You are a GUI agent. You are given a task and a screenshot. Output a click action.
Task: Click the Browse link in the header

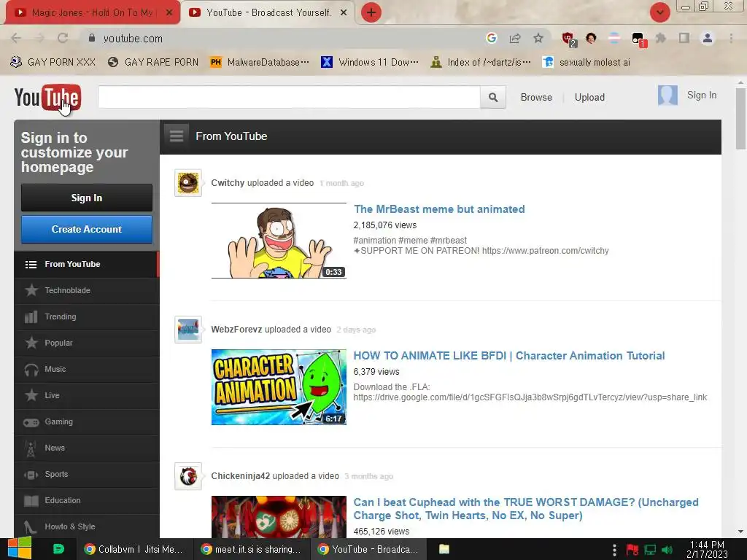536,97
